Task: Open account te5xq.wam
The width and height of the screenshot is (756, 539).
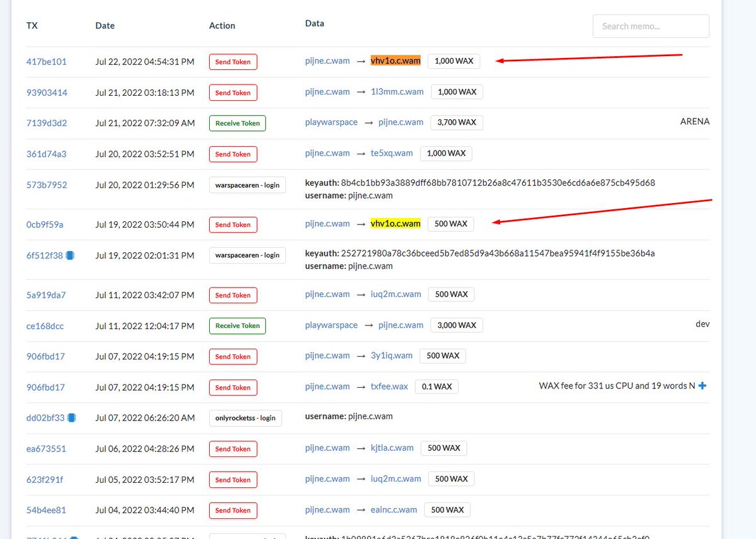Action: pyautogui.click(x=392, y=153)
